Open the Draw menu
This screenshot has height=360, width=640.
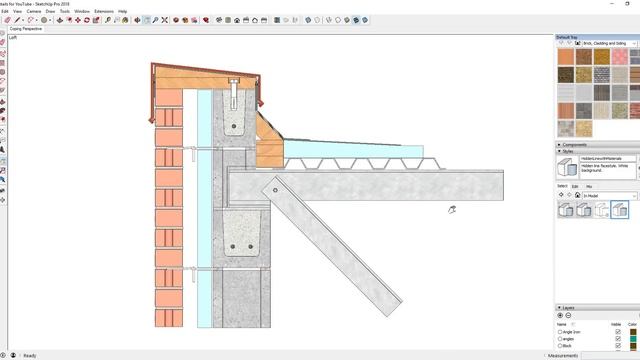(x=50, y=11)
